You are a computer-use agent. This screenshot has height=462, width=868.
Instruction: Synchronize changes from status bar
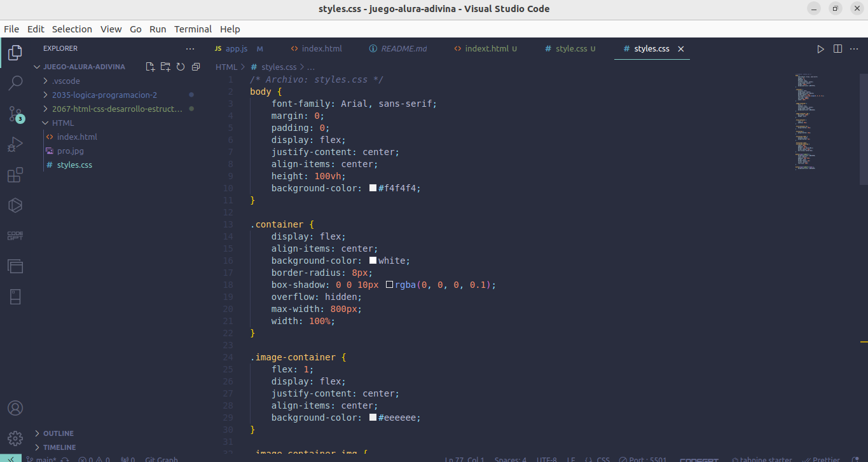tap(64, 459)
